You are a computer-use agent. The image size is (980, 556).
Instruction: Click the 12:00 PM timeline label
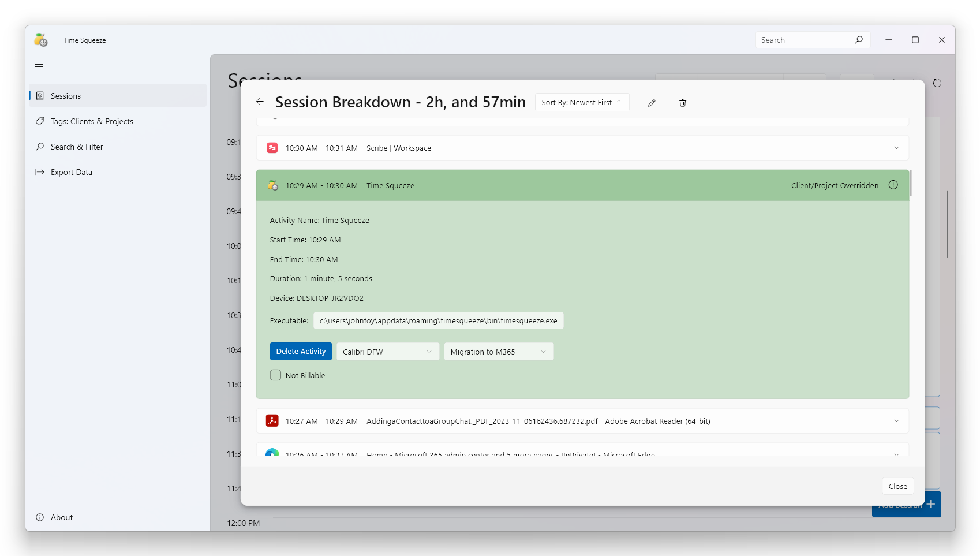click(x=243, y=523)
